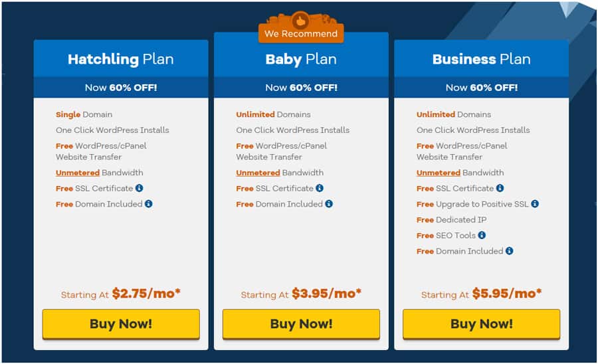Click info icon beside Hatchling Free Domain Included

(x=148, y=204)
